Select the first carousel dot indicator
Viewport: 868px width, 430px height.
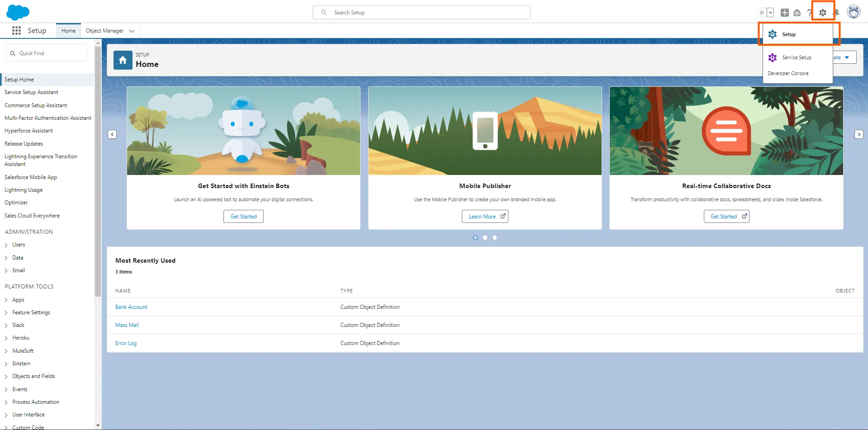coord(475,238)
